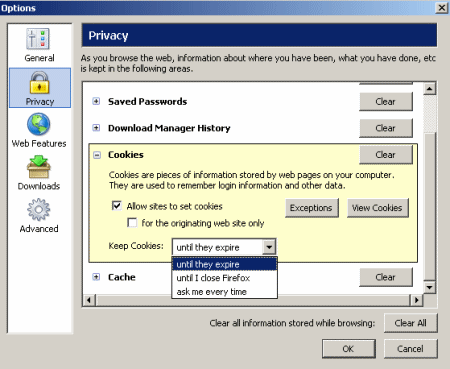Image resolution: width=450 pixels, height=369 pixels.
Task: Click the Download Manager History heading
Action: pyautogui.click(x=169, y=128)
